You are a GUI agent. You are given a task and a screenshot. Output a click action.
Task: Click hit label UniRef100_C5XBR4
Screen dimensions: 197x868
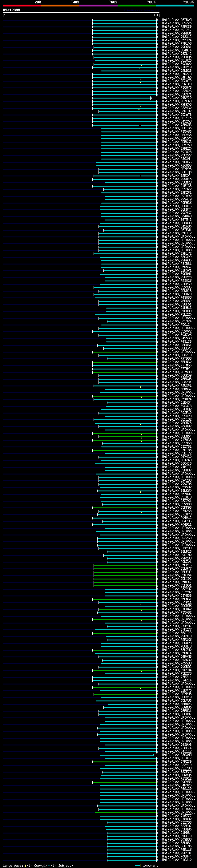tap(176, 399)
